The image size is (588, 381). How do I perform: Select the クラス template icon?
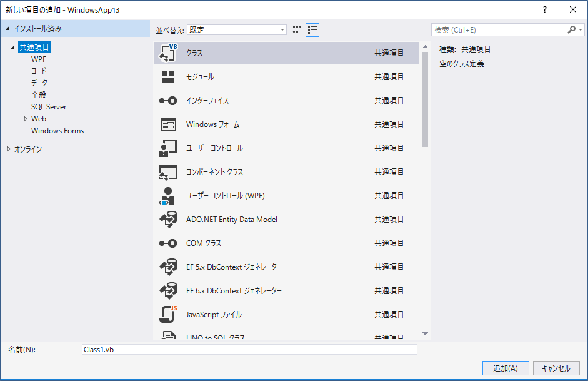(168, 53)
